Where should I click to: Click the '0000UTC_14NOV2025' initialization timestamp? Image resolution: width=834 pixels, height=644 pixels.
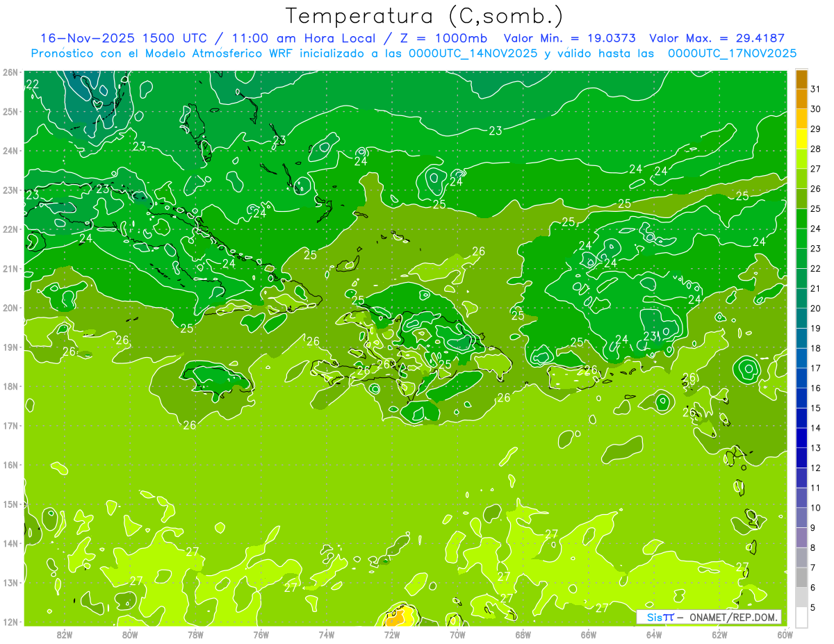473,53
